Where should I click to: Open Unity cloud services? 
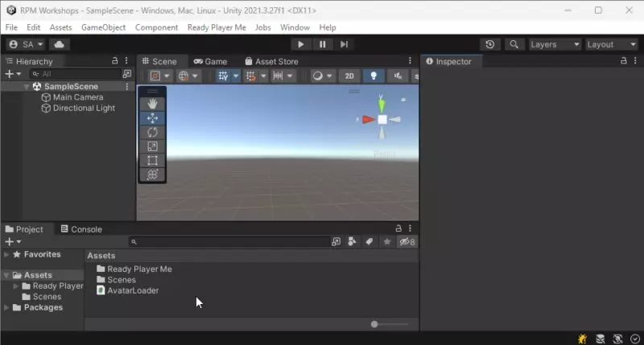(x=59, y=44)
